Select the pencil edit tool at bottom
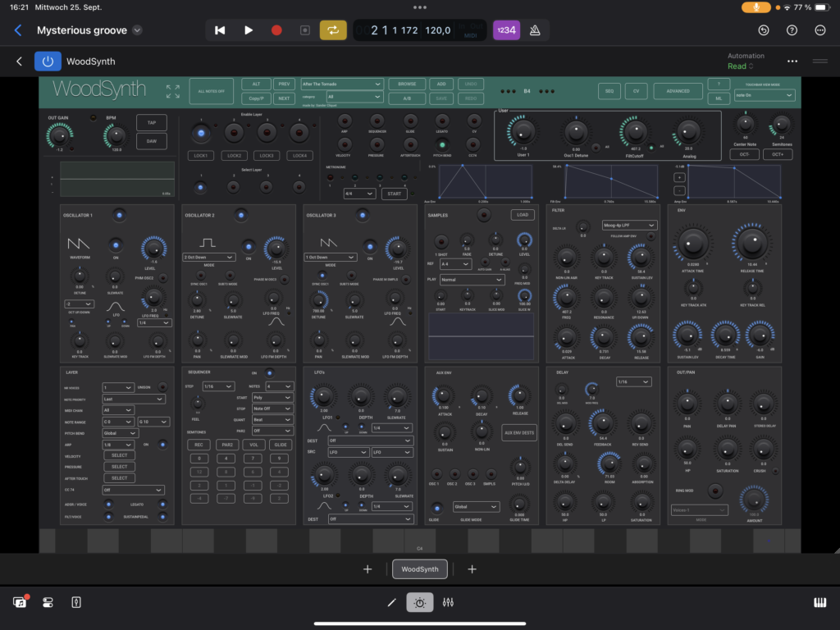The width and height of the screenshot is (840, 630). point(391,603)
